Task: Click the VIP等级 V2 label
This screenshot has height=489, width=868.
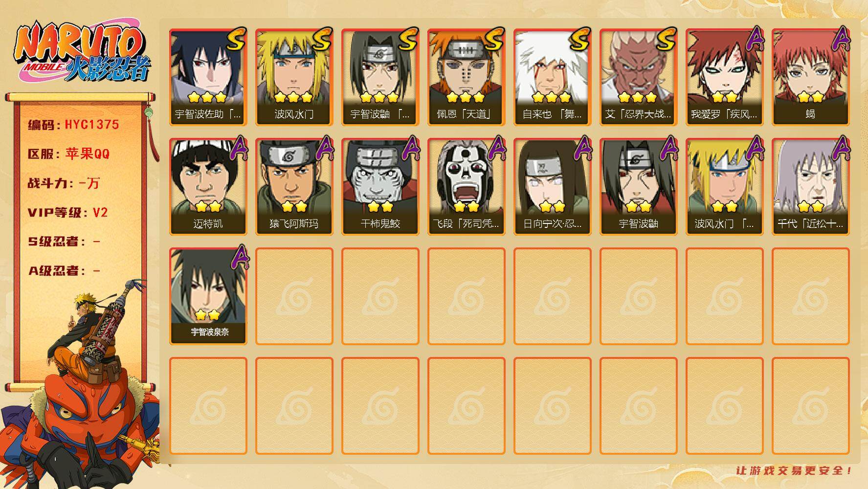Action: (x=67, y=213)
